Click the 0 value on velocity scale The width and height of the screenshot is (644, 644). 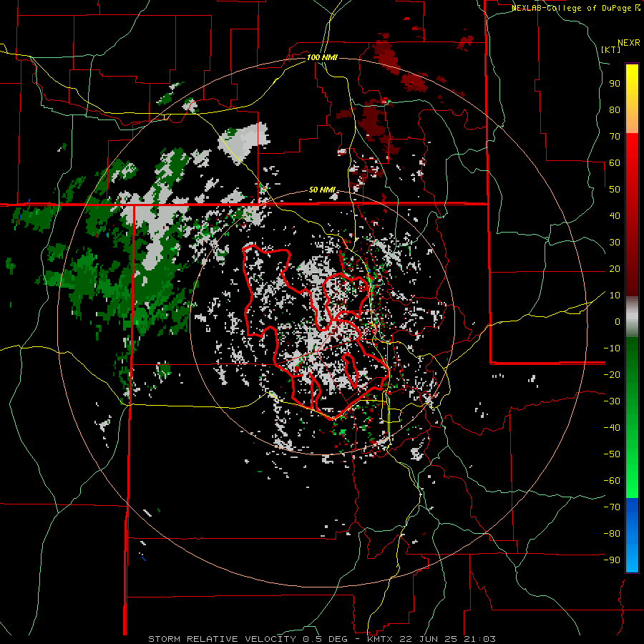618,322
